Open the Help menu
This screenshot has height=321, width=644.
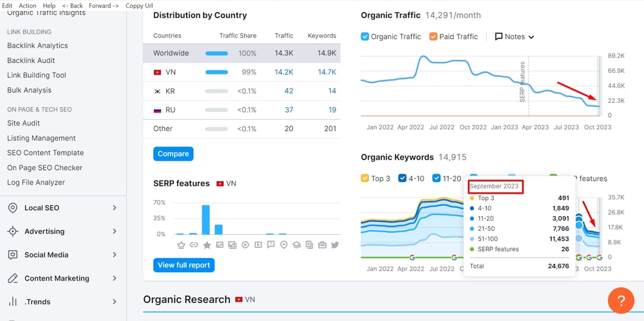(x=50, y=6)
